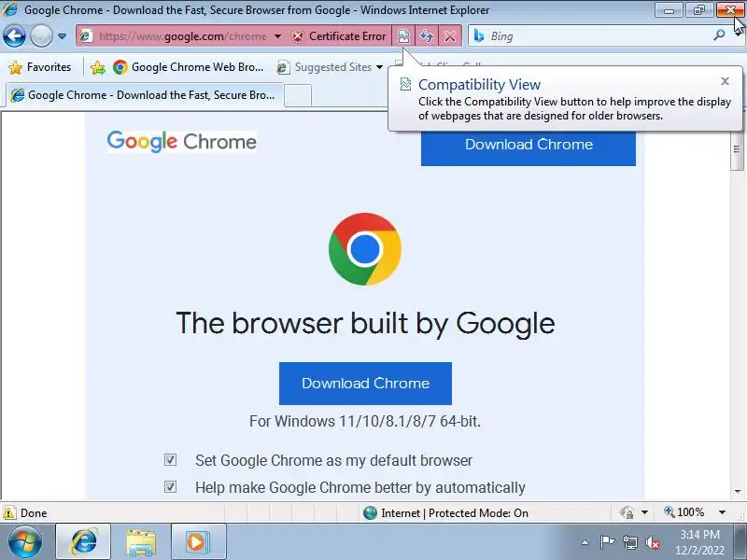Go back with the Back arrow button
Viewport: 747px width, 560px height.
coord(14,36)
